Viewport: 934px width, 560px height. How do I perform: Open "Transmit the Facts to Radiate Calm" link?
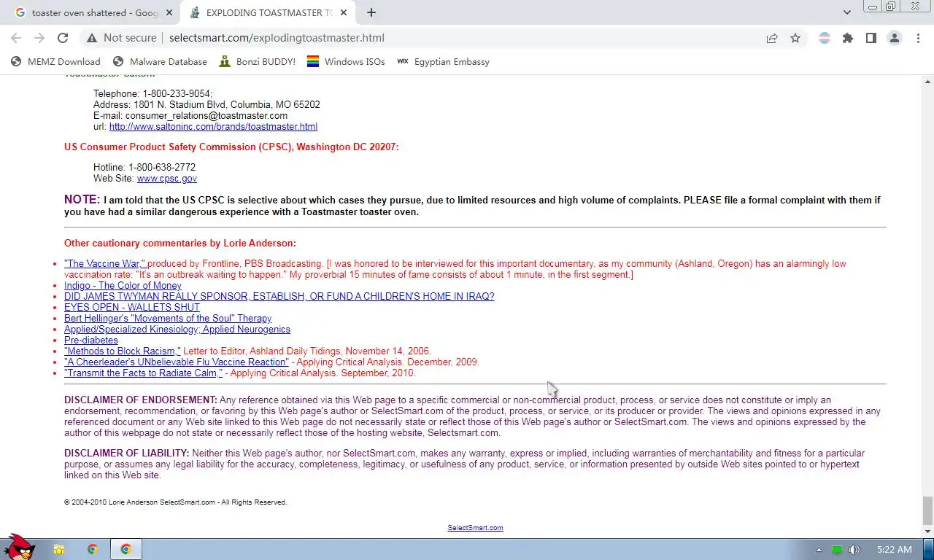click(x=143, y=373)
